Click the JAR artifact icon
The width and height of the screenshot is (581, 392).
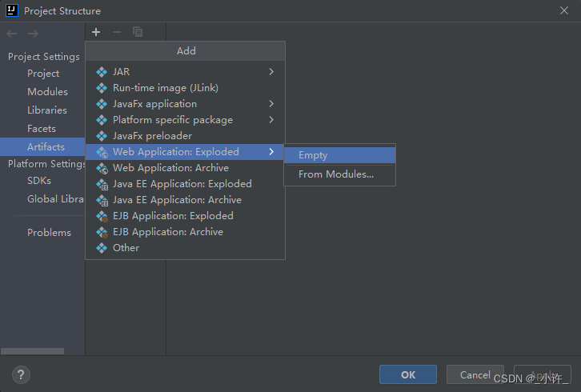[x=102, y=71]
